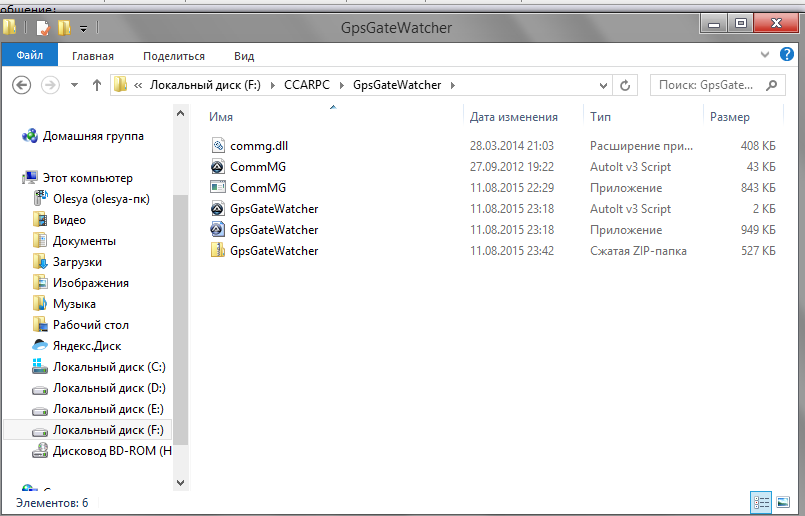Switch to large thumbnails view icon
The image size is (805, 516).
click(x=782, y=503)
